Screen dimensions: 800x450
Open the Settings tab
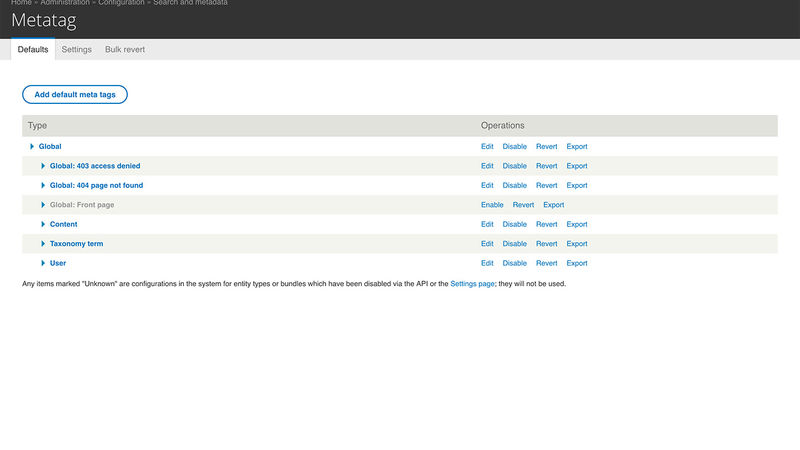(x=77, y=49)
